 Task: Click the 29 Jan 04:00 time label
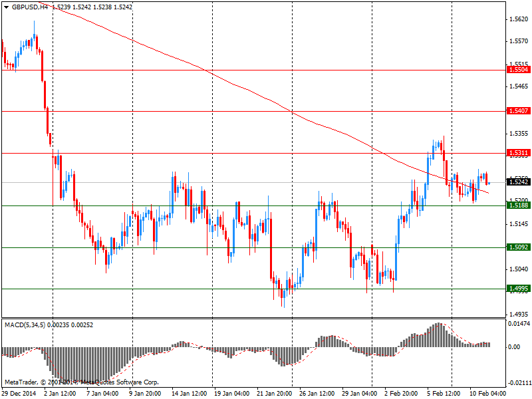359,393
